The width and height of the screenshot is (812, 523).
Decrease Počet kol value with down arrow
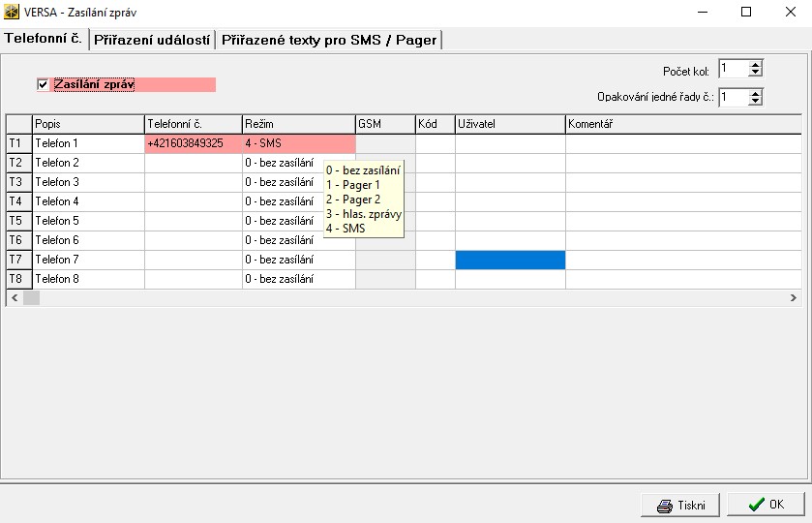[756, 74]
